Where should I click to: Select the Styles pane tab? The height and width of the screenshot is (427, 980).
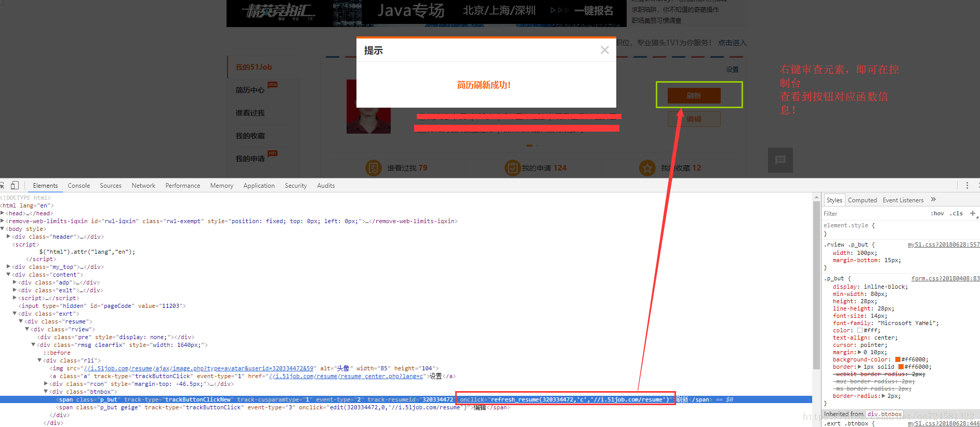[834, 200]
